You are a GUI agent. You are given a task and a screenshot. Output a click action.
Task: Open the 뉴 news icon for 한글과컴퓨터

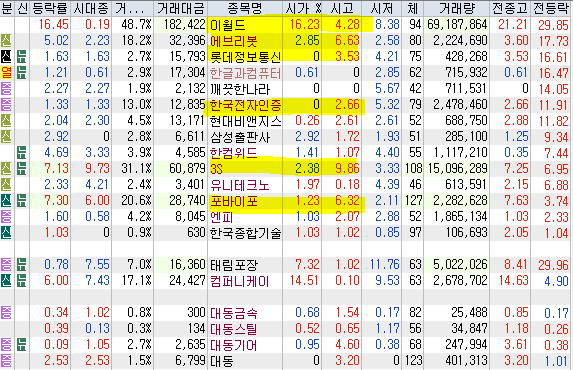[x=22, y=73]
